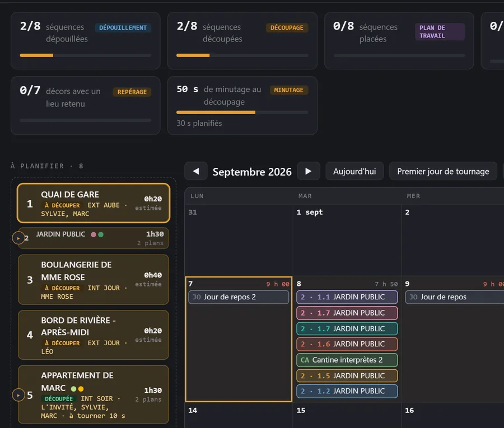The image size is (504, 428).
Task: Click the Plan de travail badge
Action: pos(440,32)
